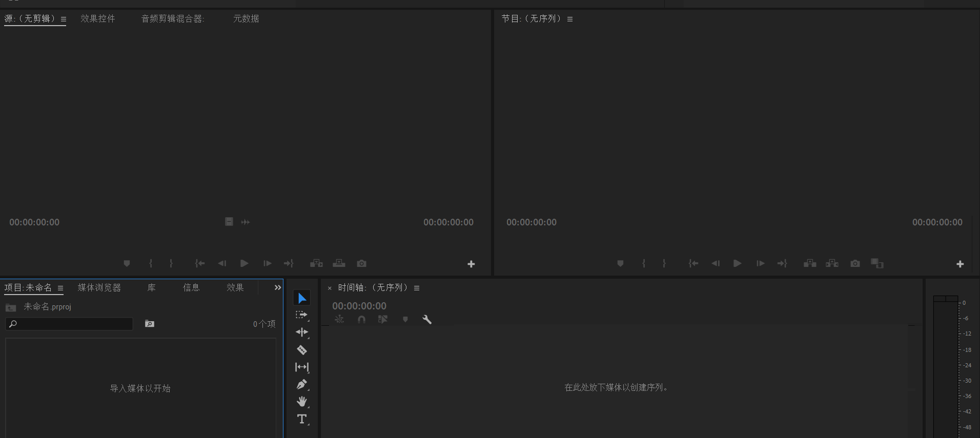
Task: Click Overwrite button in Source monitor
Action: 339,263
